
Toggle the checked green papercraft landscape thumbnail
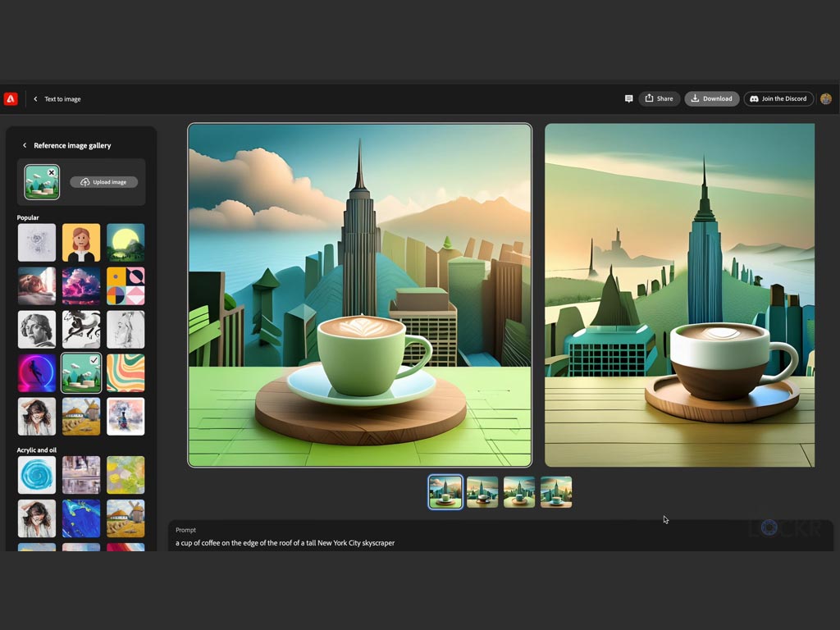tap(81, 373)
